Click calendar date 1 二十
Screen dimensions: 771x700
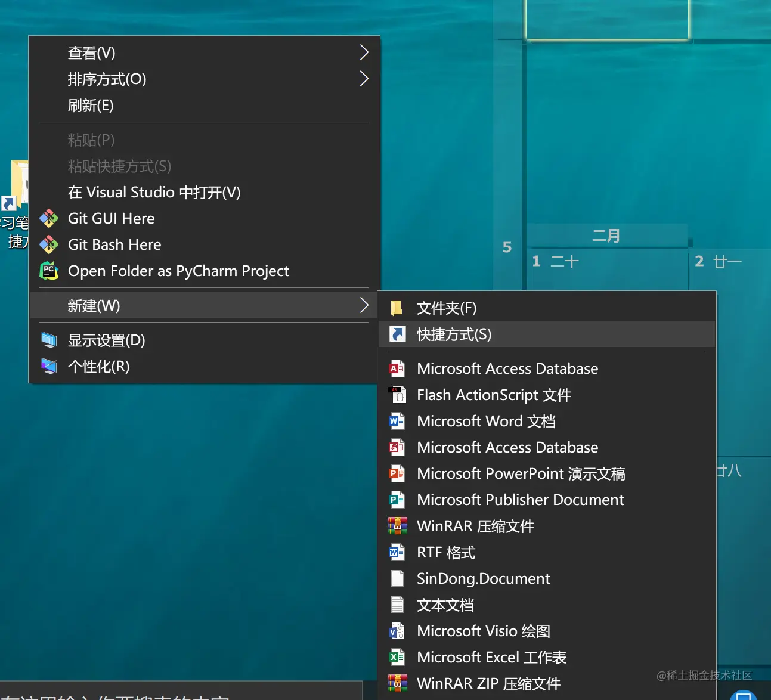(x=555, y=261)
